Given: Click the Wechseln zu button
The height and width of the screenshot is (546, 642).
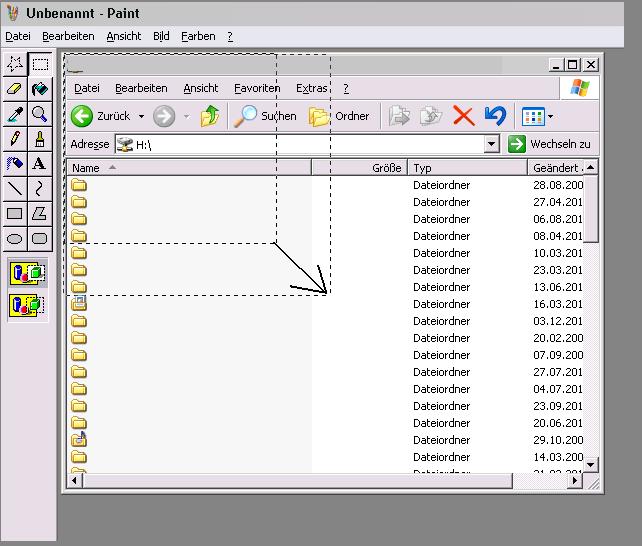Looking at the screenshot, I should 550,144.
